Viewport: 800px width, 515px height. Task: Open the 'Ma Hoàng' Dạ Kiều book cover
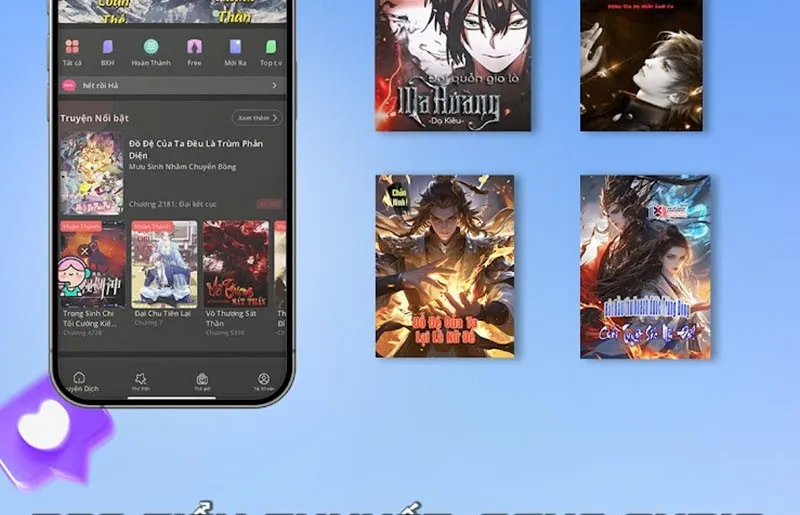pos(453,65)
